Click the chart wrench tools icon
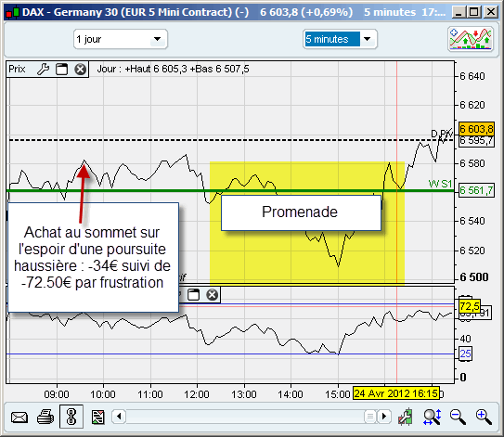The width and height of the screenshot is (504, 437). [405, 417]
